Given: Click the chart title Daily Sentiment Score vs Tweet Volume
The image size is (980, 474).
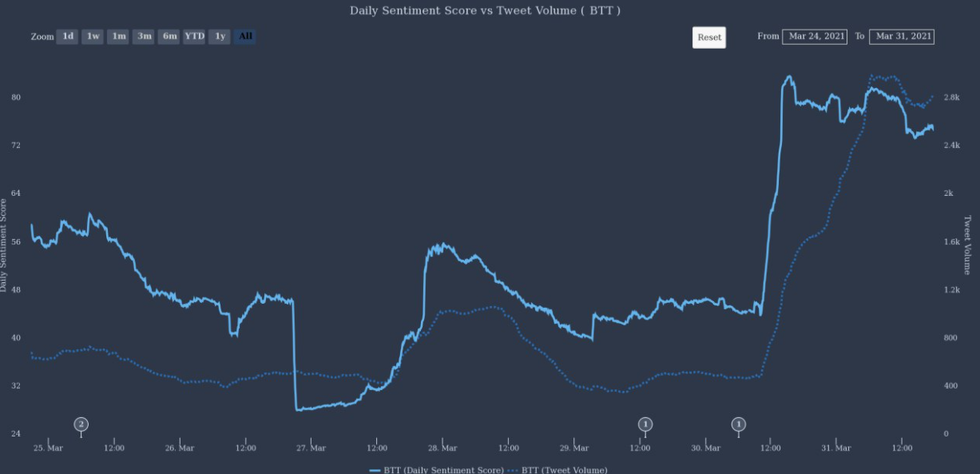Looking at the screenshot, I should click(485, 10).
